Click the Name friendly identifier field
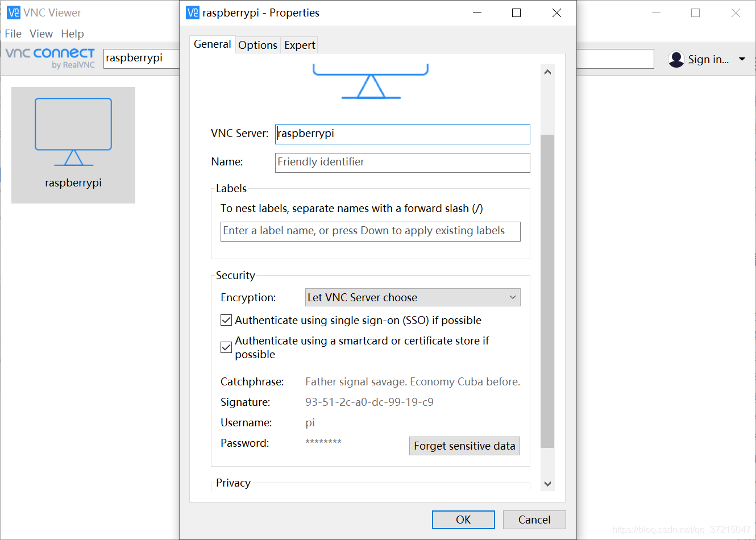Screen dimensions: 756x540 click(402, 163)
